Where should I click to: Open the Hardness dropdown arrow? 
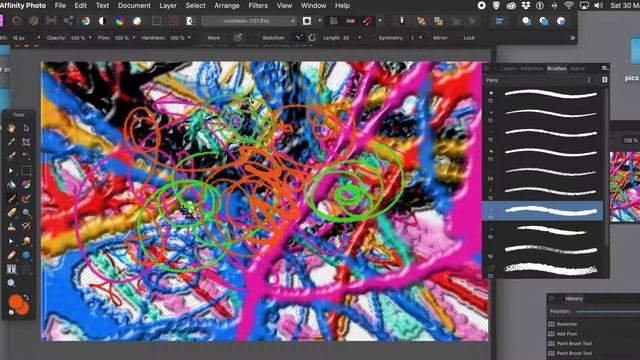[x=189, y=38]
